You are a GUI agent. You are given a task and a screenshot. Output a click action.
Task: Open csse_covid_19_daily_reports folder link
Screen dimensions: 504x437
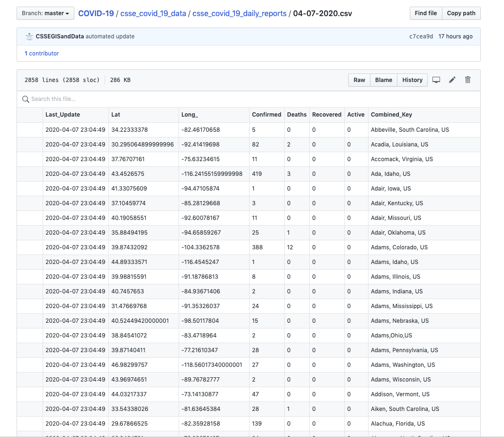(x=239, y=13)
